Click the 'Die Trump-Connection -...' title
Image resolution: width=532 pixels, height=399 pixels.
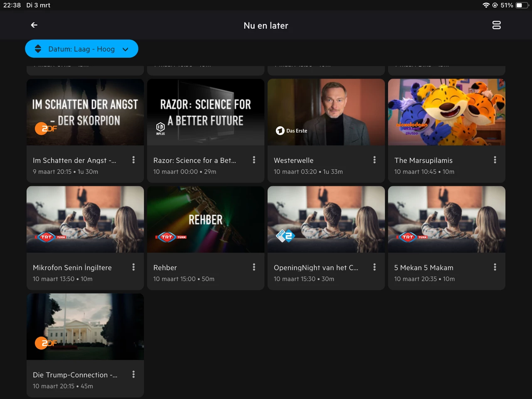click(x=75, y=375)
